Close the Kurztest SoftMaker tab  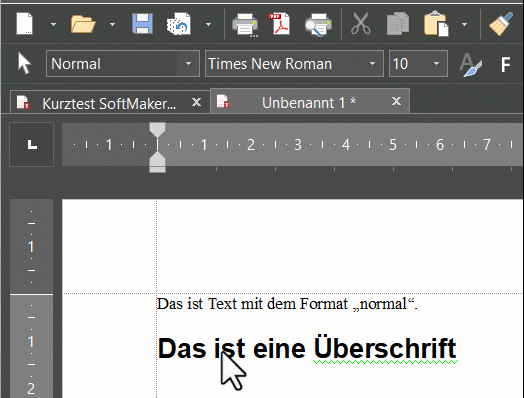[x=196, y=102]
